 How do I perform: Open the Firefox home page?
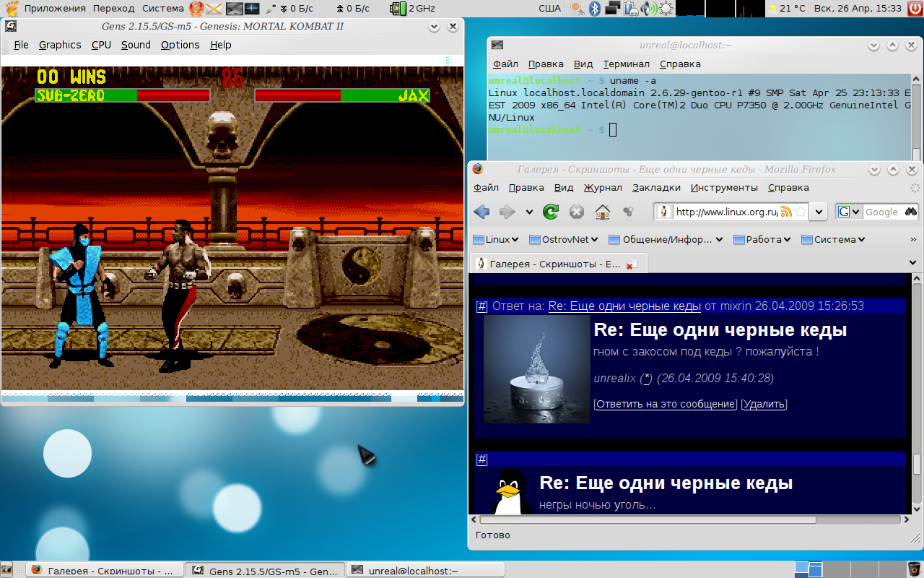tap(603, 212)
